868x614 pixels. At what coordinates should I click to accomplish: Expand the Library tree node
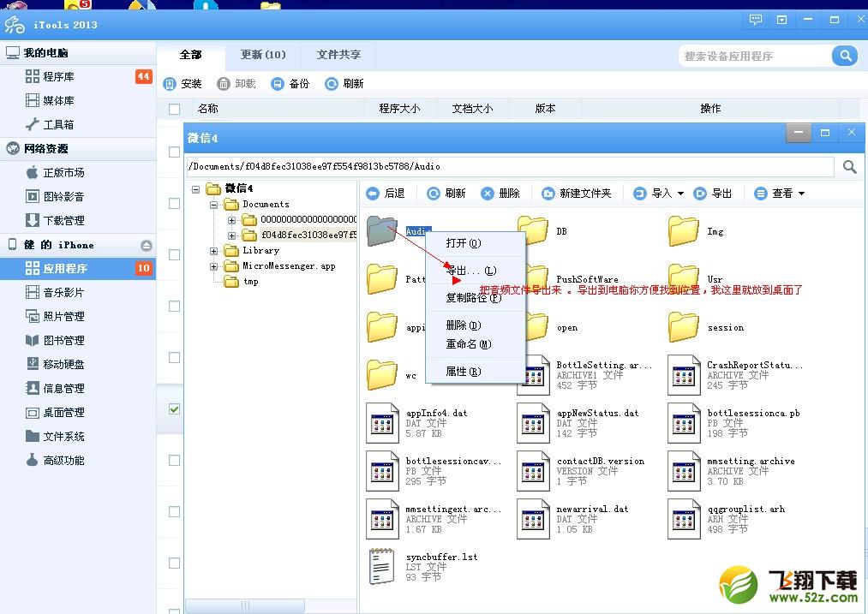click(213, 251)
